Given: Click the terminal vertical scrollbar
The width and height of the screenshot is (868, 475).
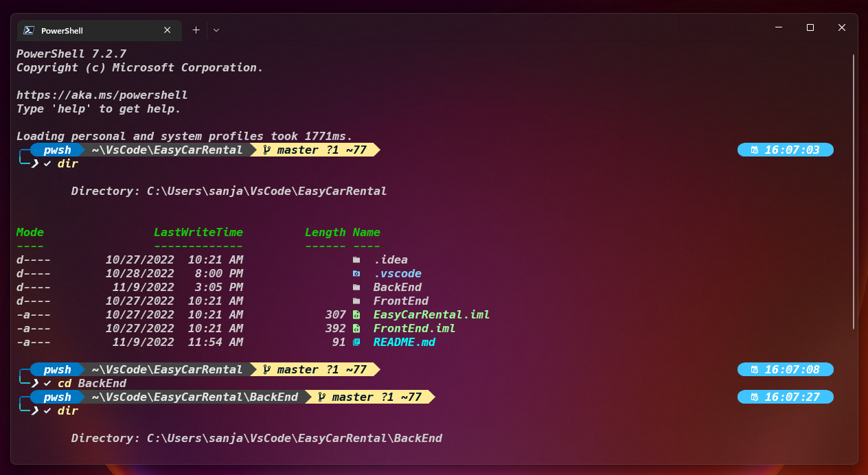Looking at the screenshot, I should pos(854,191).
